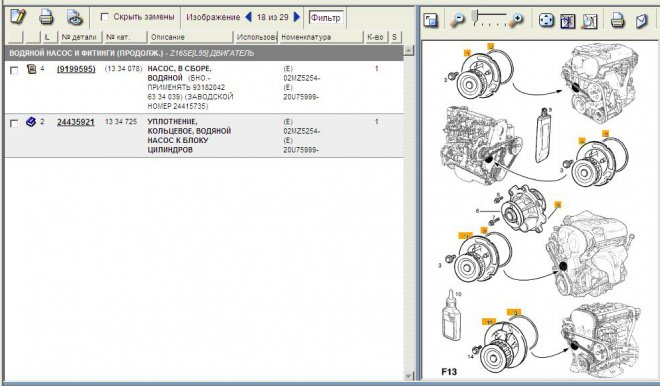This screenshot has height=386, width=660.
Task: Click the printer icon above parts list
Action: (46, 17)
